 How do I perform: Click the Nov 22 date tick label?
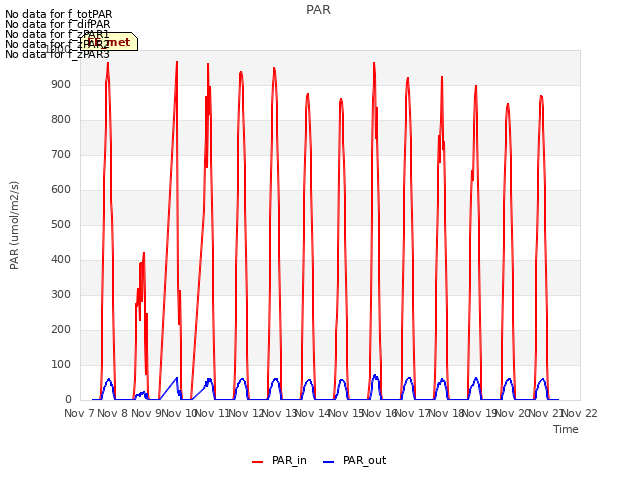(580, 413)
